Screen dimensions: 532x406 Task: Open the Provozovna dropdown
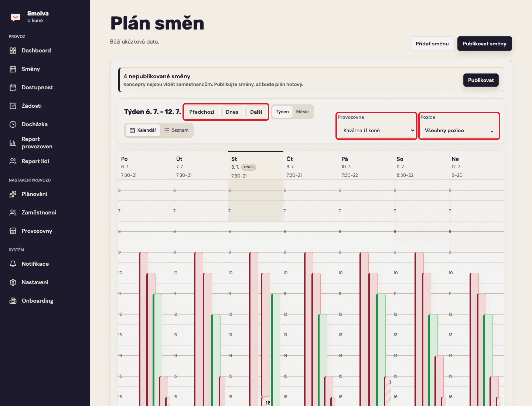coord(376,130)
